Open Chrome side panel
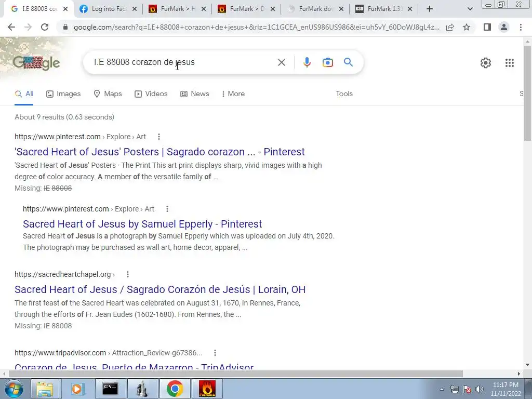This screenshot has height=399, width=532. pyautogui.click(x=487, y=27)
